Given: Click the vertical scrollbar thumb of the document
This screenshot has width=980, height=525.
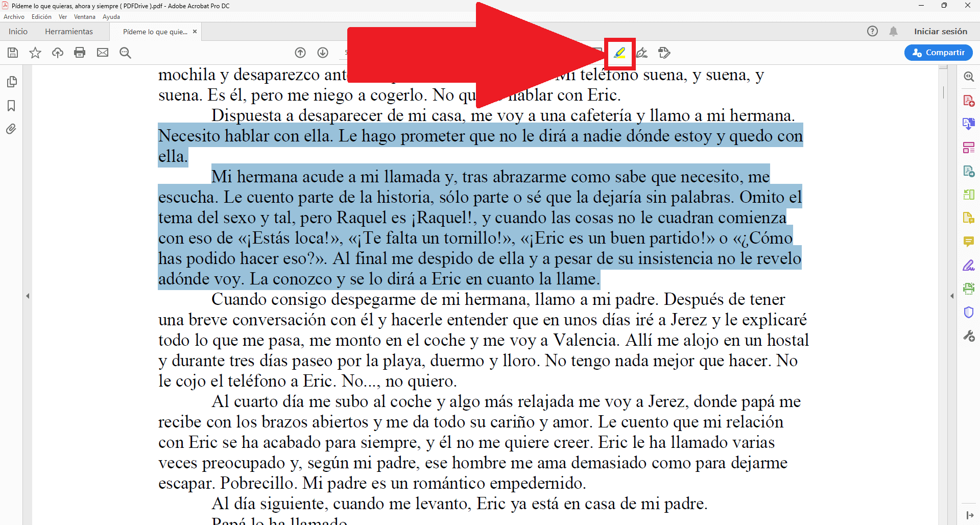Looking at the screenshot, I should [x=943, y=92].
